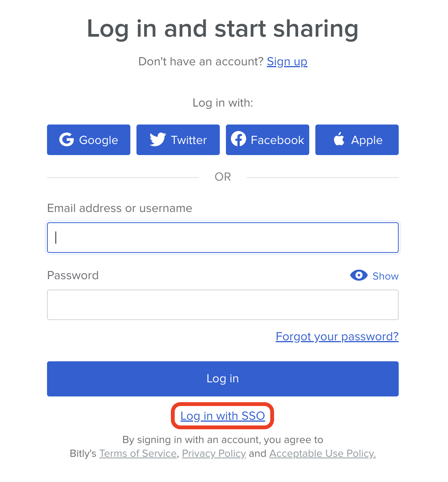Open Bitly's Terms of Service
The image size is (448, 482).
[x=138, y=453]
